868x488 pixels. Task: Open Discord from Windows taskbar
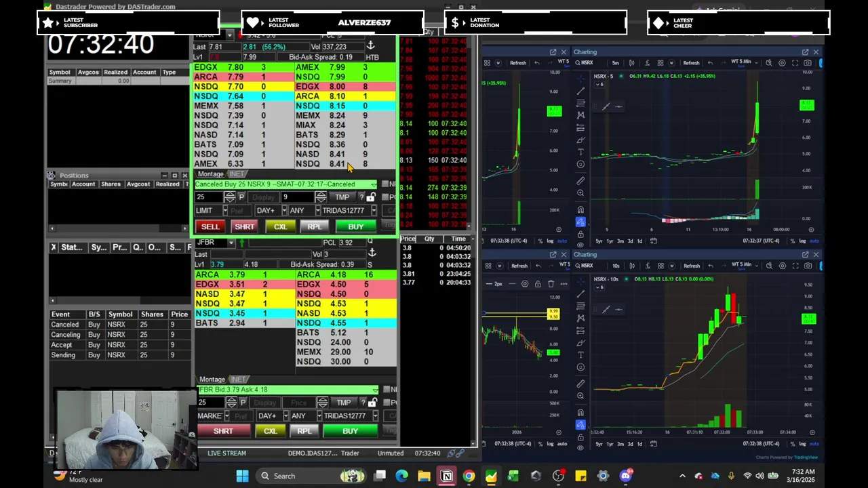tap(625, 476)
